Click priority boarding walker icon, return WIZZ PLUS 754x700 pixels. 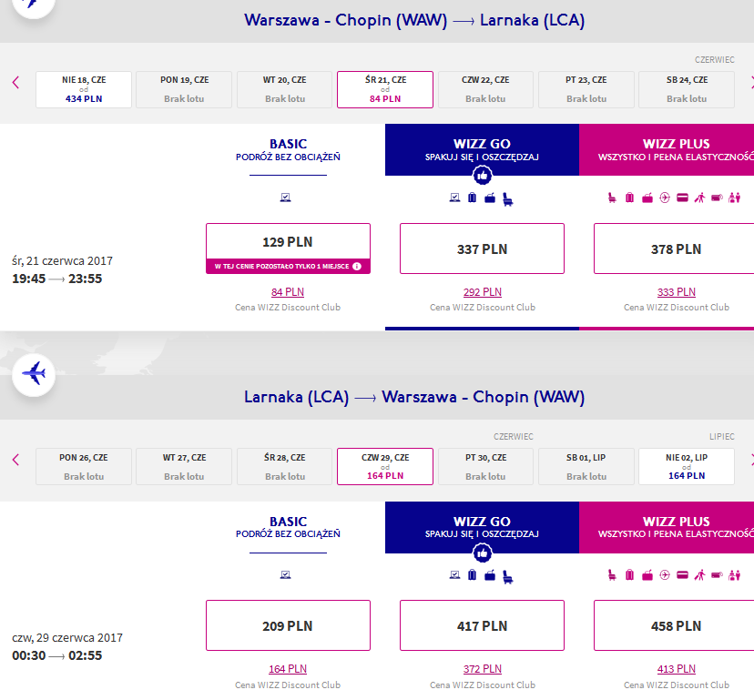[699, 575]
